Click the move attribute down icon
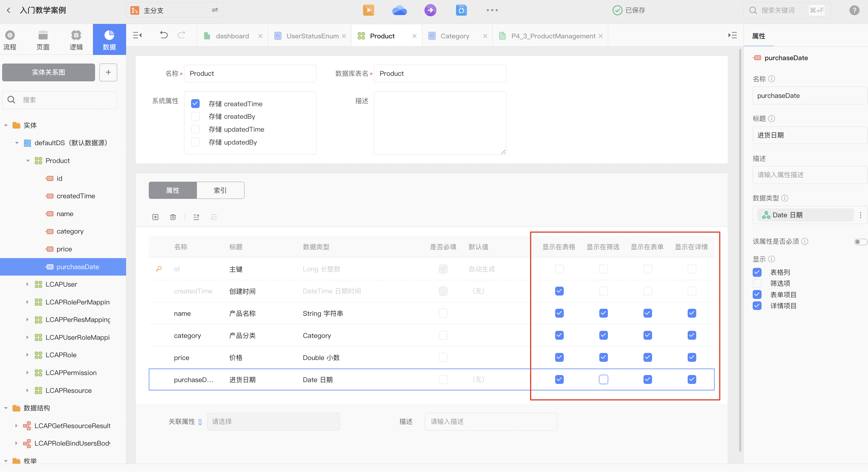 [214, 217]
